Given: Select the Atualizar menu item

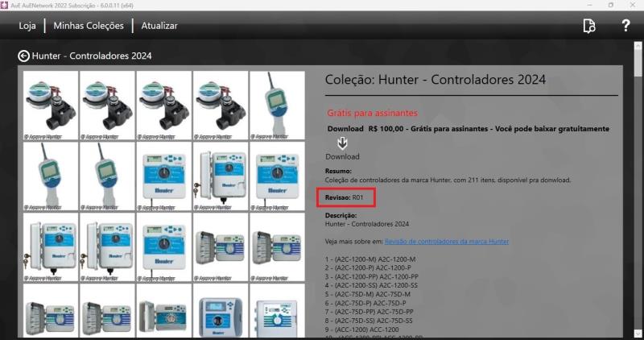Looking at the screenshot, I should pos(159,26).
